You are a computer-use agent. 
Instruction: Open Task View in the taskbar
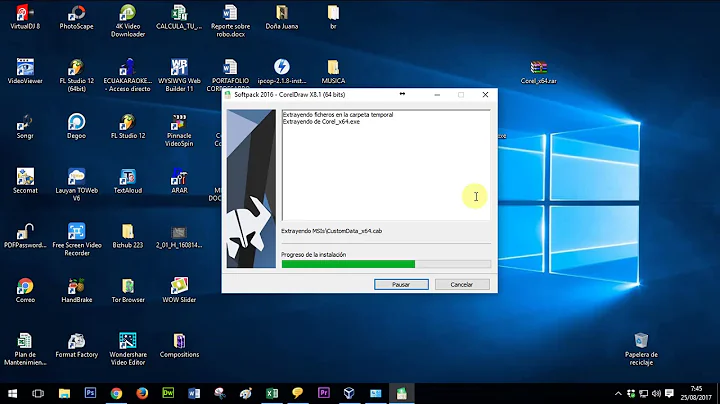[x=38, y=393]
